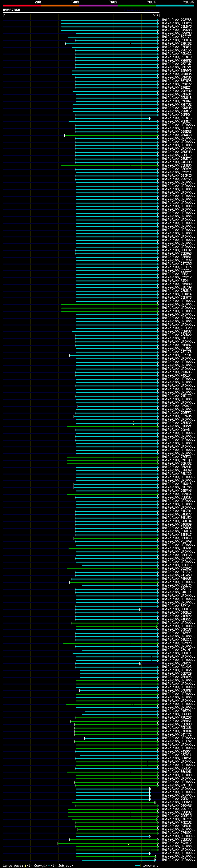Select hit label UniRef100_C0PCQ6
Screen dimensions: 197x868
[x=177, y=78]
